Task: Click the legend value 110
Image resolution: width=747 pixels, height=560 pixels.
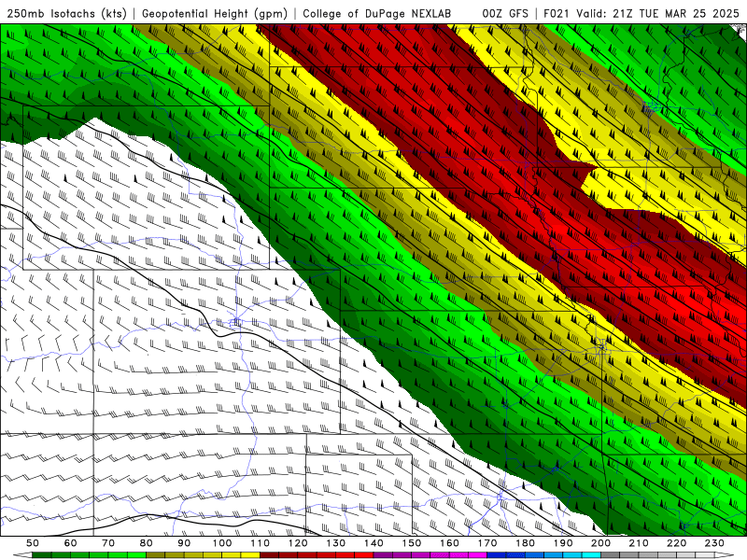Action: (260, 543)
